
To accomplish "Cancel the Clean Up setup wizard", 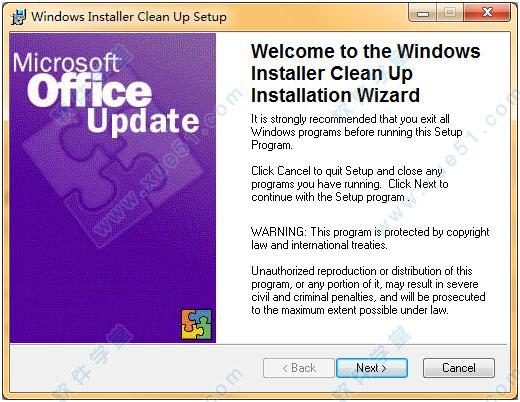I will point(459,368).
